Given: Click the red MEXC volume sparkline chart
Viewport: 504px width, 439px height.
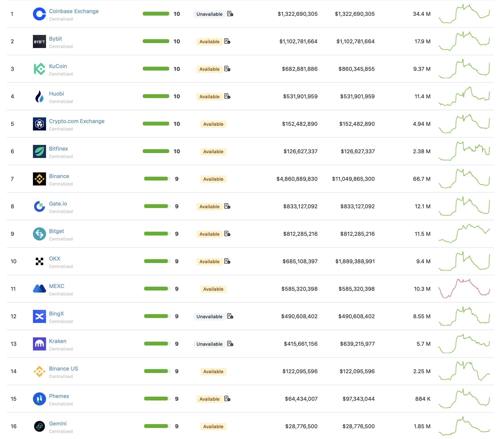Looking at the screenshot, I should [464, 289].
